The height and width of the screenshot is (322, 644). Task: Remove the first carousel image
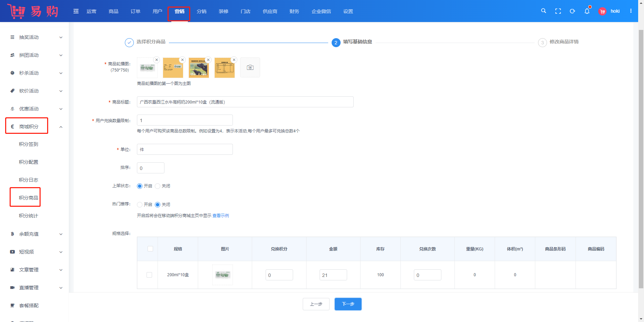point(157,60)
